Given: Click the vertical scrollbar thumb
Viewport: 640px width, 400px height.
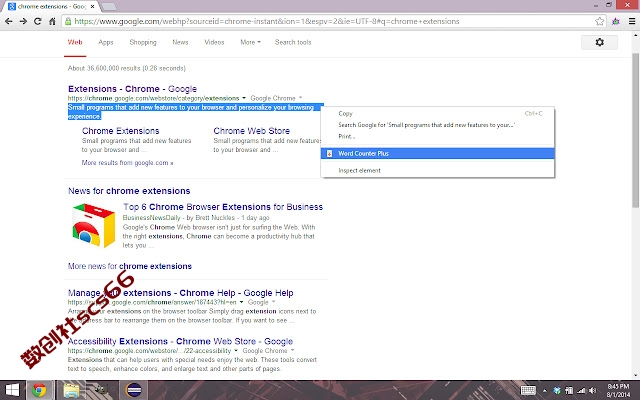Looking at the screenshot, I should point(636,131).
